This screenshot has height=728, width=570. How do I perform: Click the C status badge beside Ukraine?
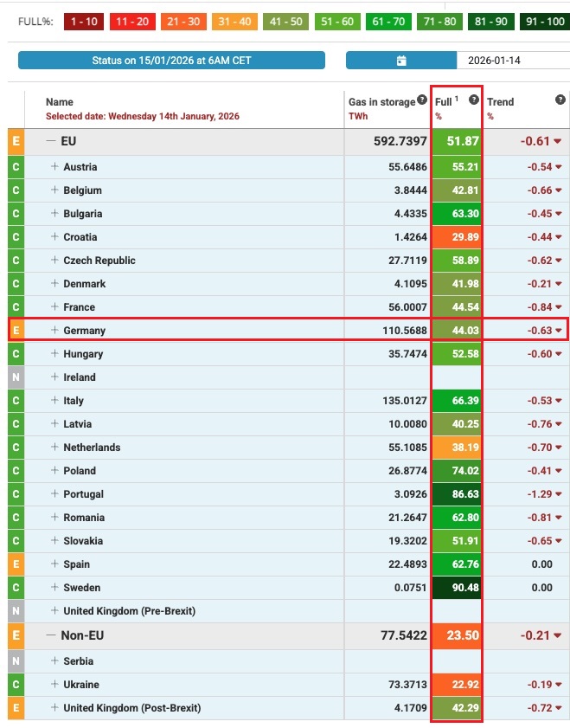pos(16,685)
